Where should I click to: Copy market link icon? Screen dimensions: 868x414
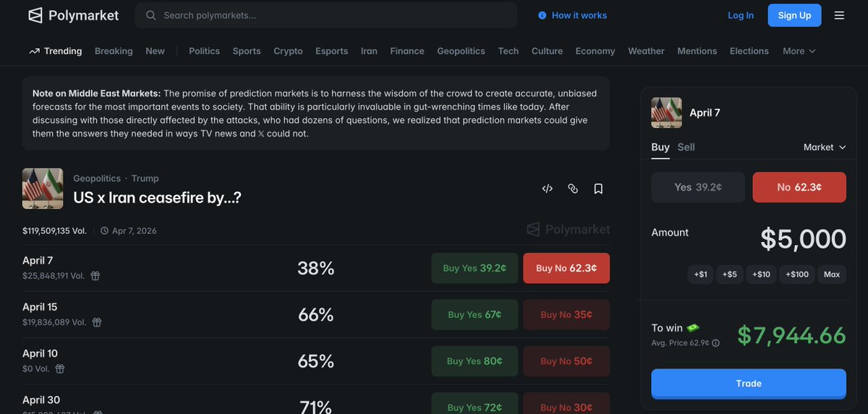click(573, 189)
